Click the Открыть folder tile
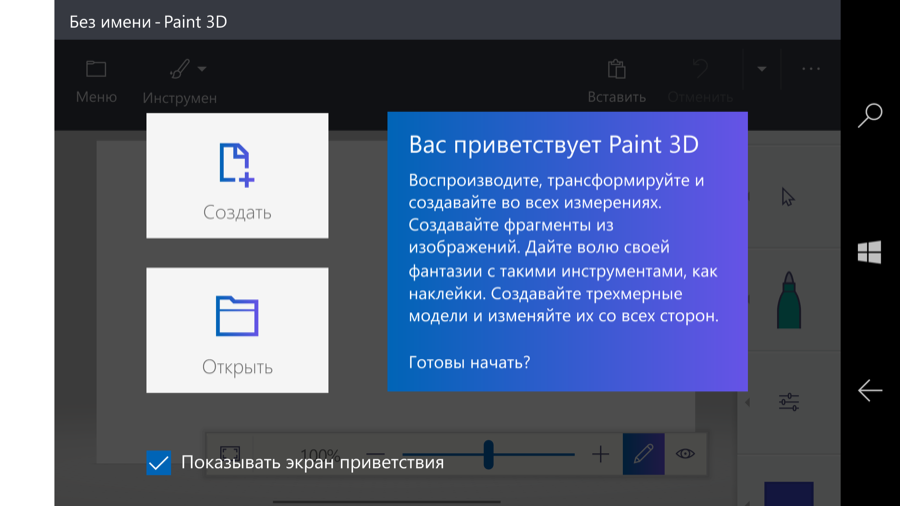The image size is (900, 506). [237, 330]
